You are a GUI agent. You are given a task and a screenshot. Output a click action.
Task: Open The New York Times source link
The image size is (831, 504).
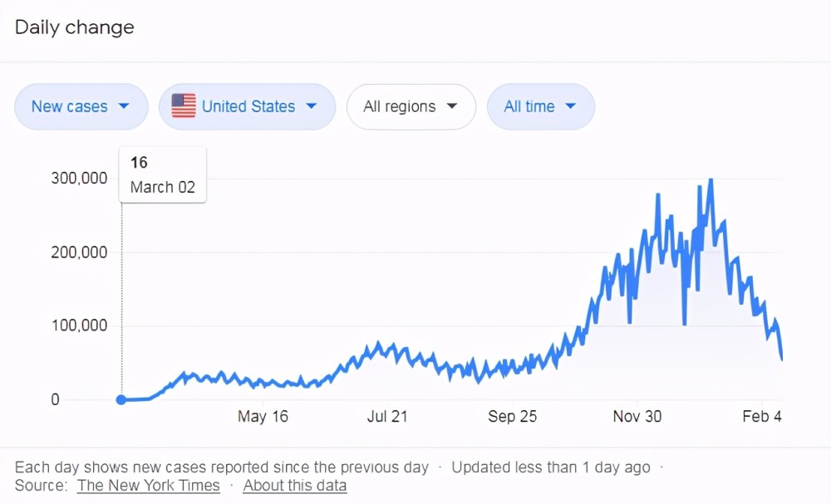click(x=149, y=486)
